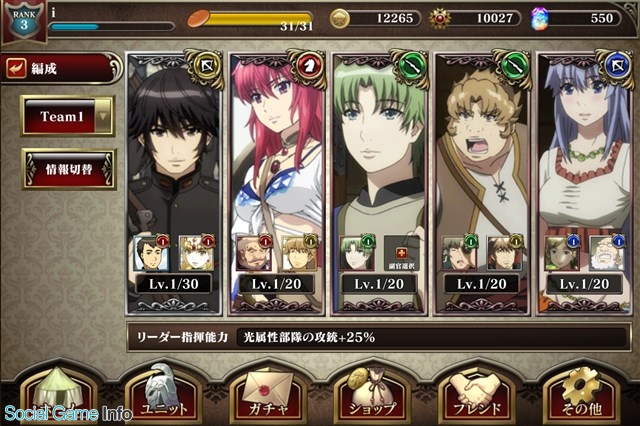Open the tent home icon in bottom navigation
This screenshot has height=426, width=640.
[x=61, y=394]
